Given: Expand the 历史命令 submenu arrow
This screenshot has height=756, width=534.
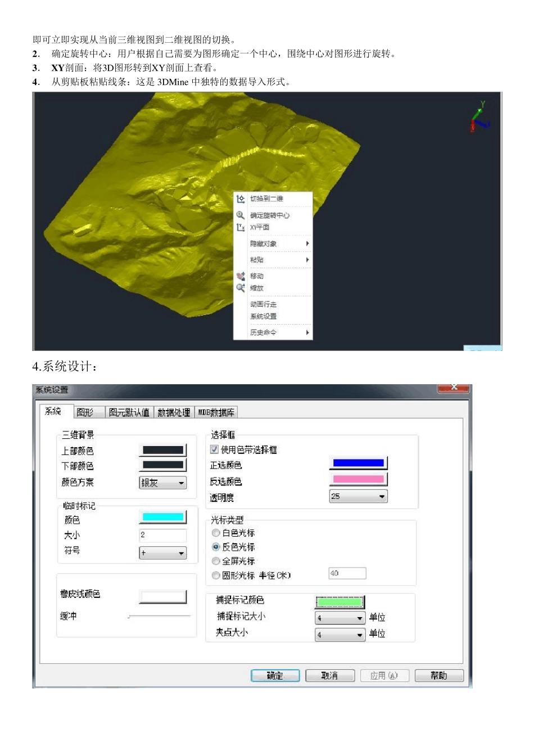Looking at the screenshot, I should pos(307,332).
